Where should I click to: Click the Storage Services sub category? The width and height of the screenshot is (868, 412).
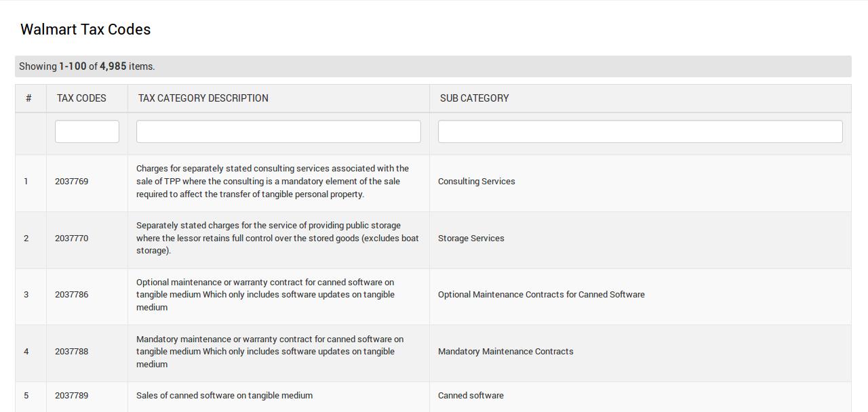471,239
